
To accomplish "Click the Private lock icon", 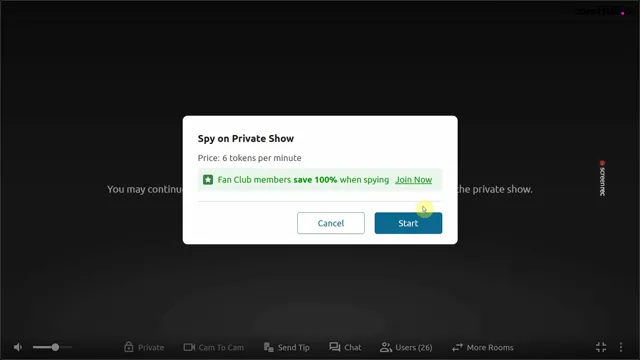I will (129, 347).
